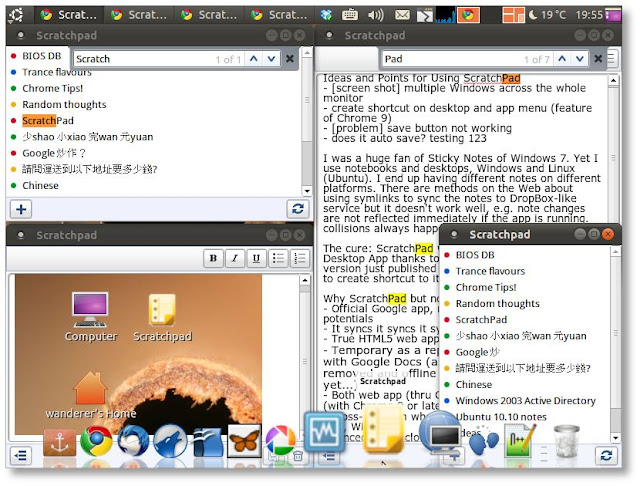Image resolution: width=640 pixels, height=486 pixels.
Task: Open the volume control in the top panel
Action: pos(375,15)
